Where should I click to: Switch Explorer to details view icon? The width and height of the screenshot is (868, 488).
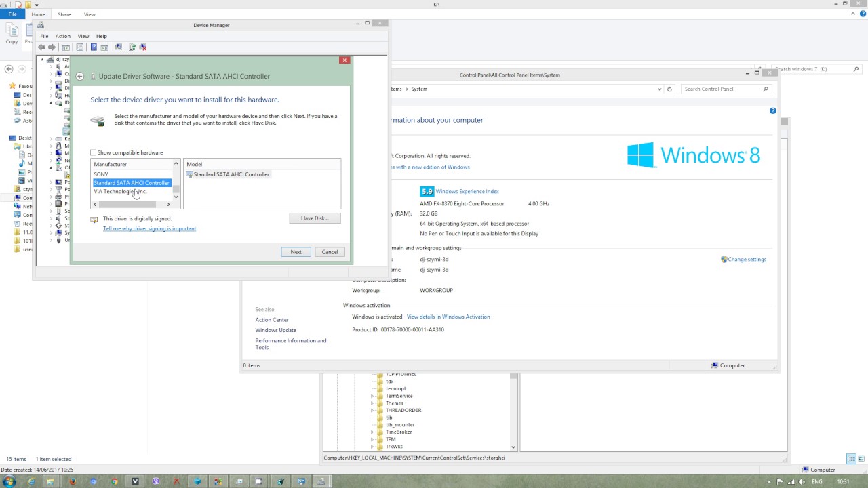click(x=851, y=459)
